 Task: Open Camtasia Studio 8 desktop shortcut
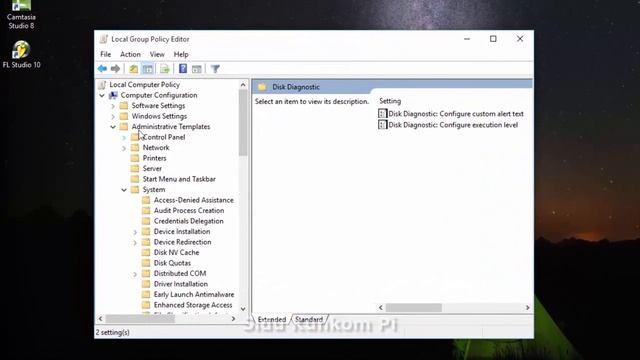coord(21,15)
